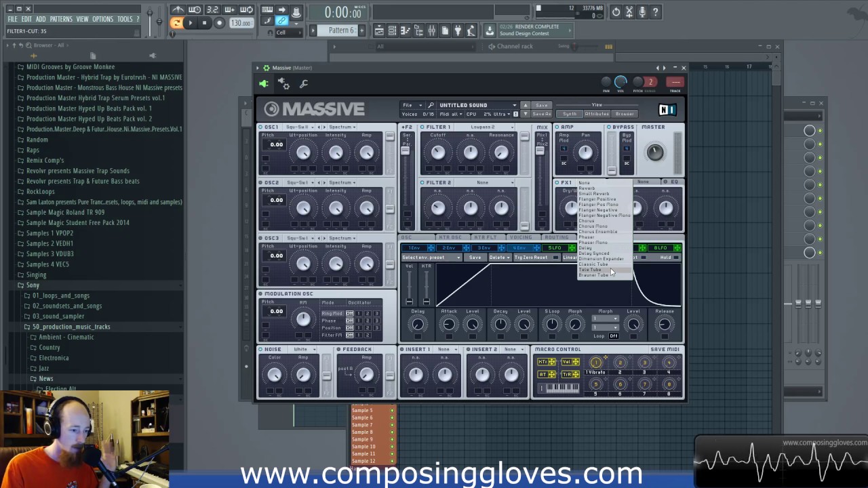Toggle the link icon next to Cell
Screen dimensions: 868x488
pyautogui.click(x=282, y=21)
